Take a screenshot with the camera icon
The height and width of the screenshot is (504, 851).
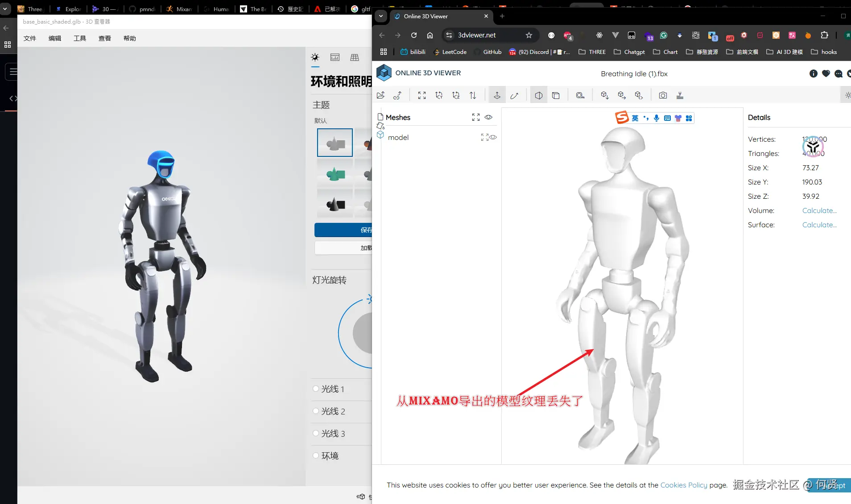pos(663,95)
